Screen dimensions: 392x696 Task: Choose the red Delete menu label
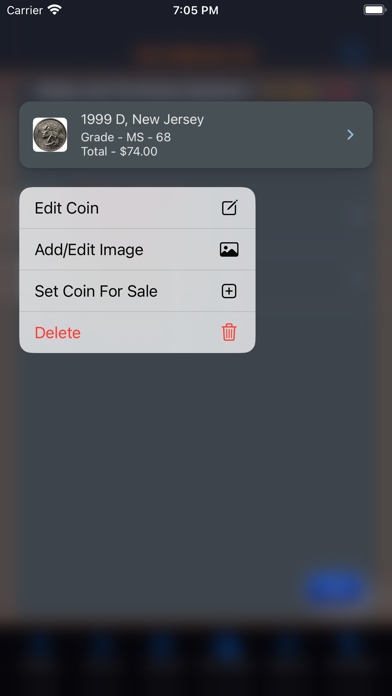tap(58, 333)
